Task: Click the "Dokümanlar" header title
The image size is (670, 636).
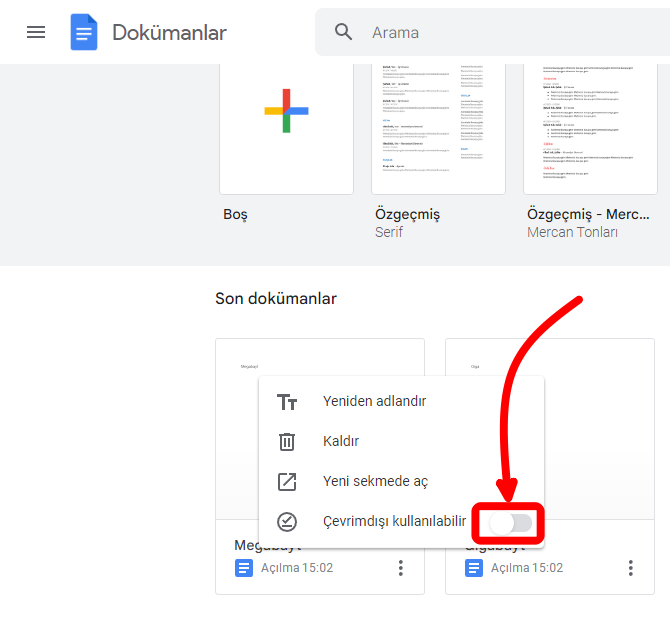Action: 169,32
